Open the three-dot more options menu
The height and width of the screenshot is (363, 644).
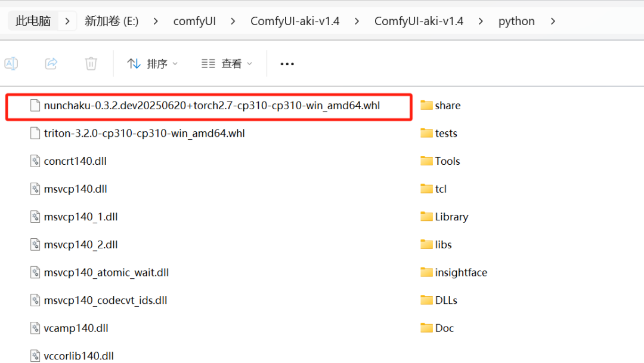click(x=287, y=64)
